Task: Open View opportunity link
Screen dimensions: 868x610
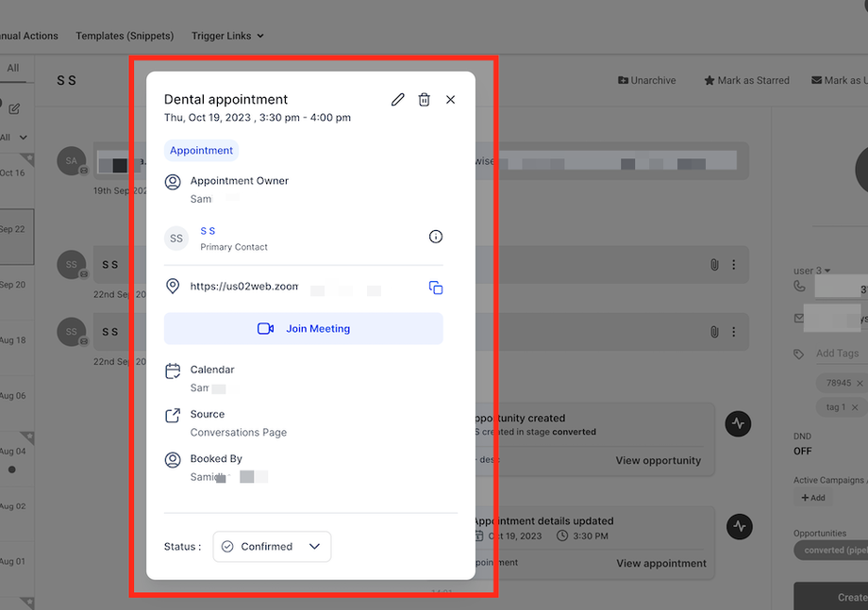Action: tap(659, 460)
